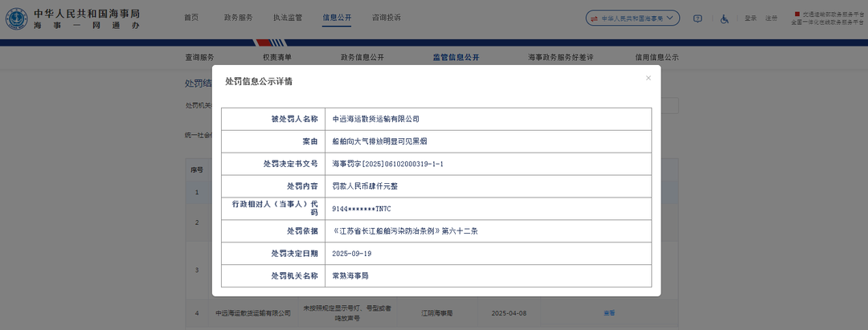Screen dimensions: 868x330
Task: Switch to 权责清单 tab
Action: (276, 57)
